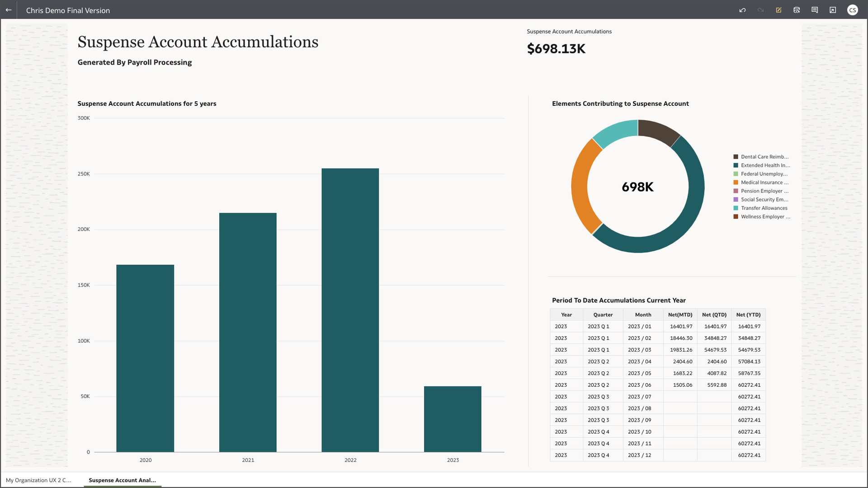This screenshot has width=868, height=488.
Task: Select the 2022 bar in the bar chart
Action: (x=350, y=312)
